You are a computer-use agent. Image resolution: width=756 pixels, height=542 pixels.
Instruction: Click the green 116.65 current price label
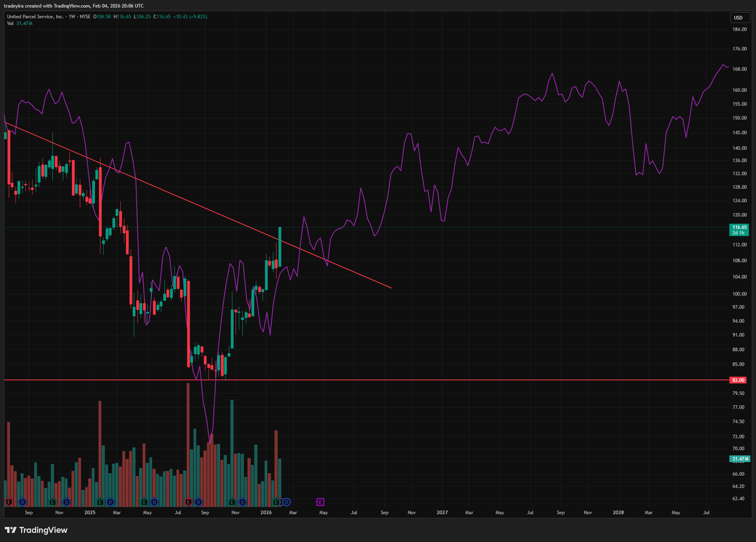[739, 227]
